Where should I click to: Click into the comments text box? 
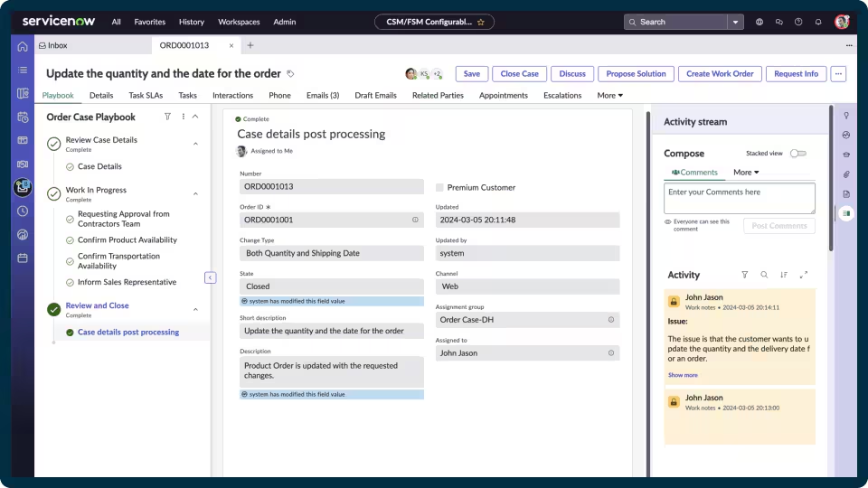(x=739, y=198)
